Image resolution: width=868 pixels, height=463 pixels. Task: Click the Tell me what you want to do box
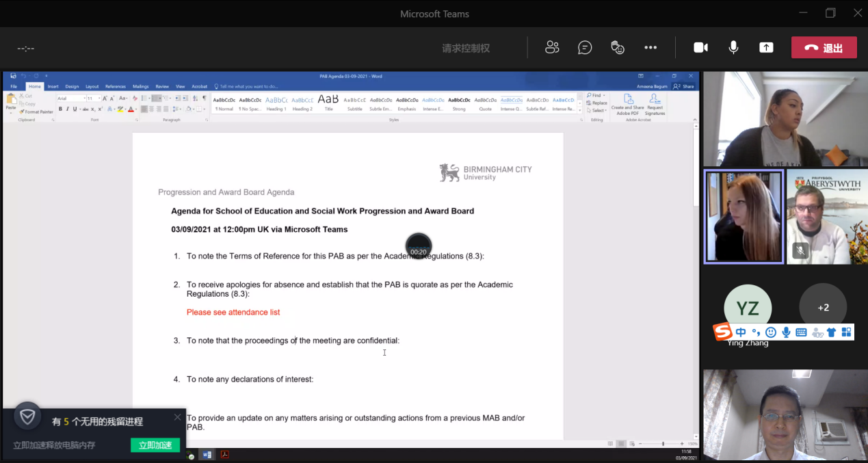(x=246, y=87)
